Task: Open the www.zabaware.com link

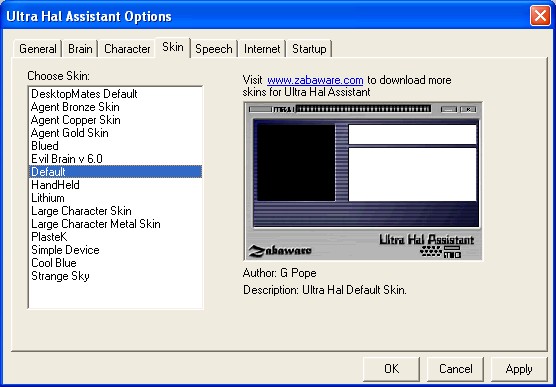Action: [315, 80]
